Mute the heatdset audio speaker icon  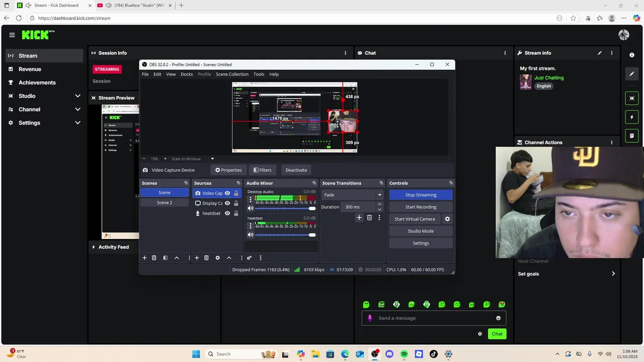(251, 235)
